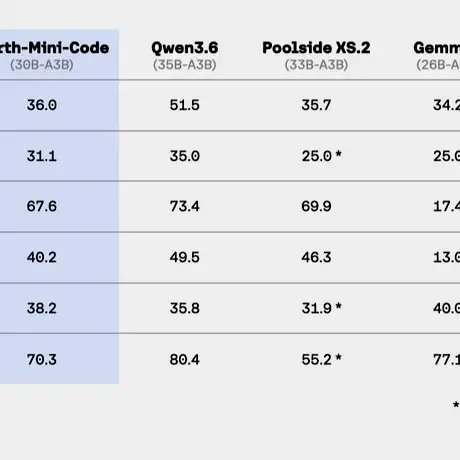Select the 70.3 cell in blue column
The width and height of the screenshot is (460, 460).
pos(42,360)
